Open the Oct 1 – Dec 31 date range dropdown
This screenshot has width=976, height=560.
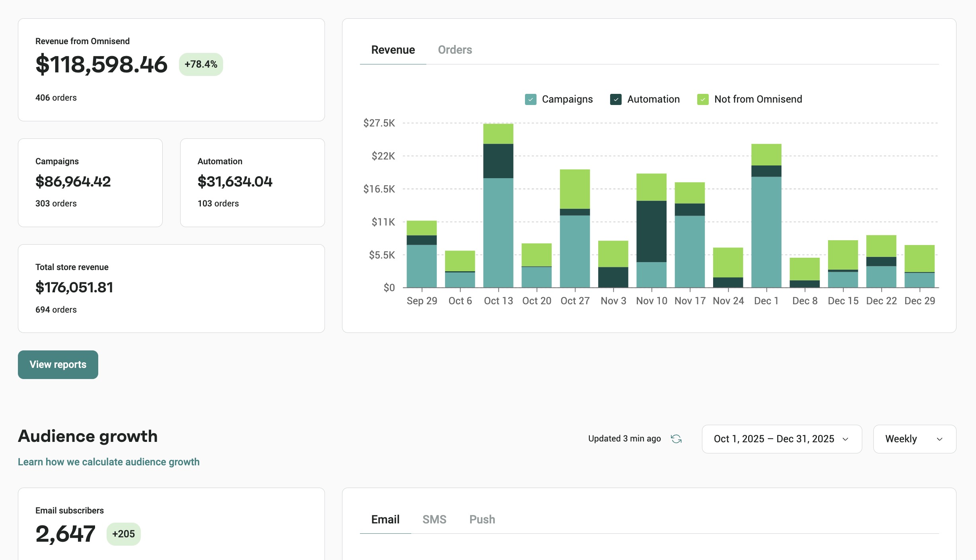click(774, 439)
